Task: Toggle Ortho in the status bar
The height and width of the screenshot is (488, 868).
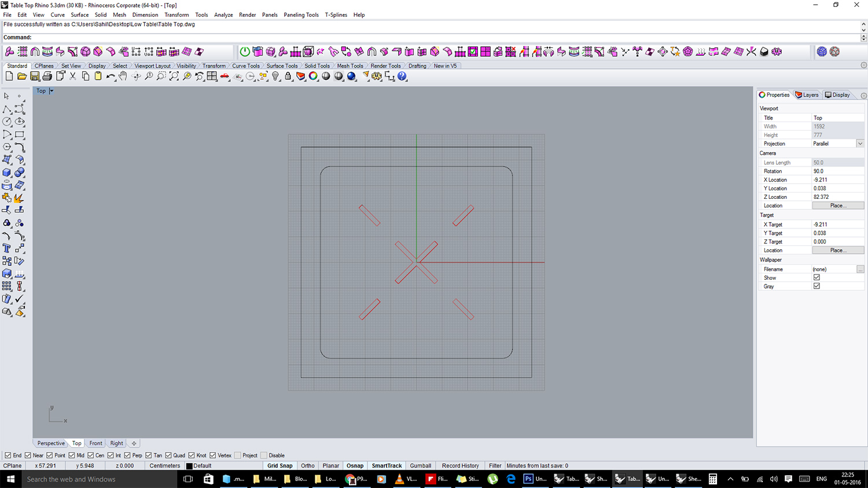Action: click(308, 466)
